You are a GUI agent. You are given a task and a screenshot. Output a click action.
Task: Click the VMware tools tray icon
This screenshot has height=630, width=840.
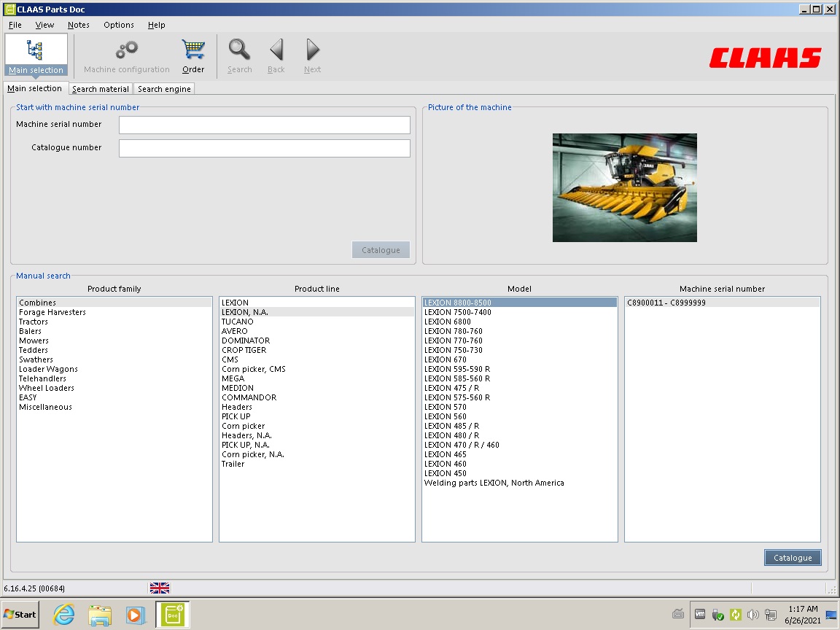coord(700,614)
